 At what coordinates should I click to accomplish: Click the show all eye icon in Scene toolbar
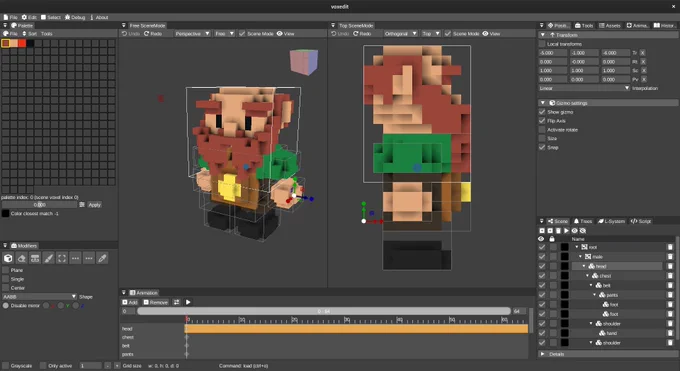(575, 230)
